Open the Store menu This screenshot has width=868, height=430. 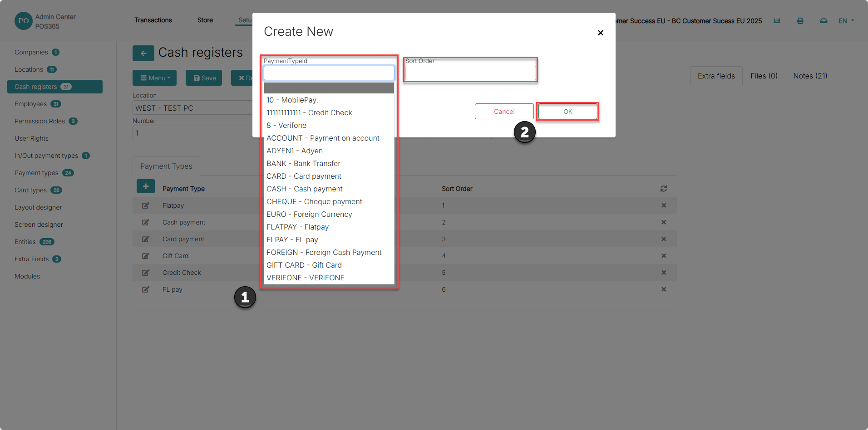pos(205,20)
